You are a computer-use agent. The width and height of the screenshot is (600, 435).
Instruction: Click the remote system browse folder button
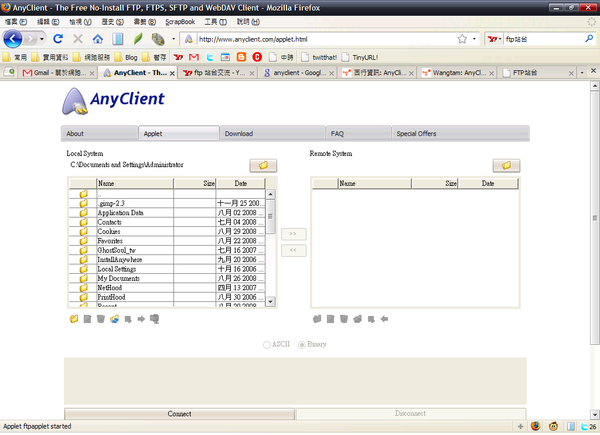506,165
